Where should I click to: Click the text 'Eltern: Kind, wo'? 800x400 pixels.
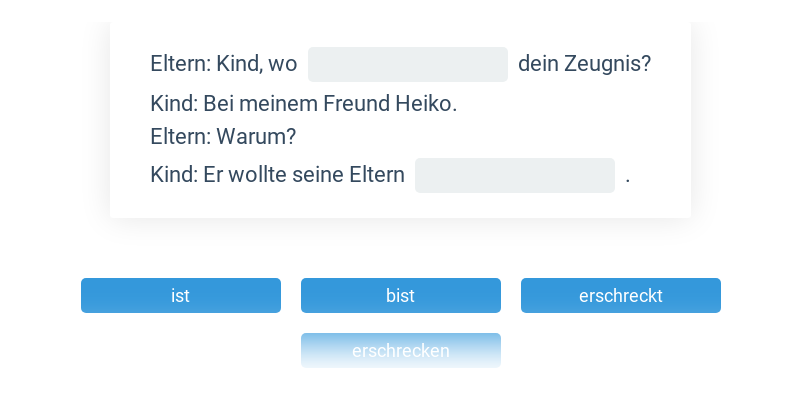coord(223,64)
